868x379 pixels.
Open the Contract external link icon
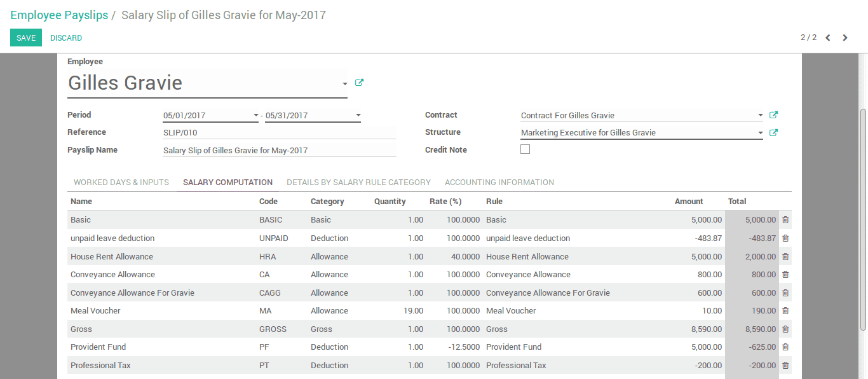pyautogui.click(x=773, y=115)
